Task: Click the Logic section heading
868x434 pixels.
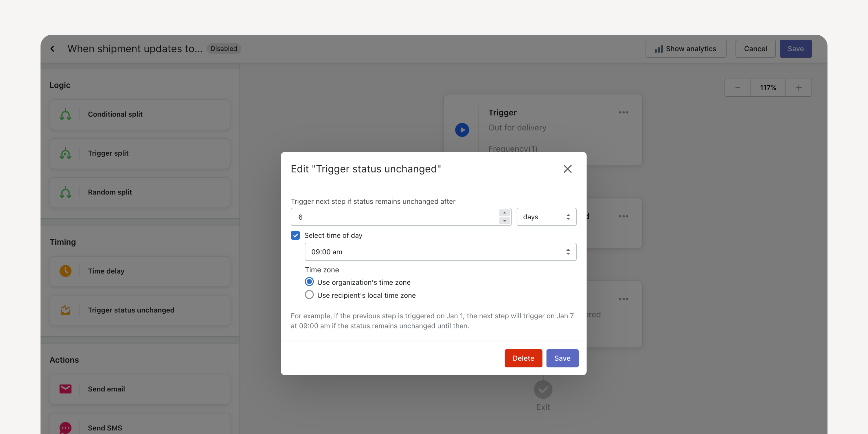Action: (x=60, y=85)
